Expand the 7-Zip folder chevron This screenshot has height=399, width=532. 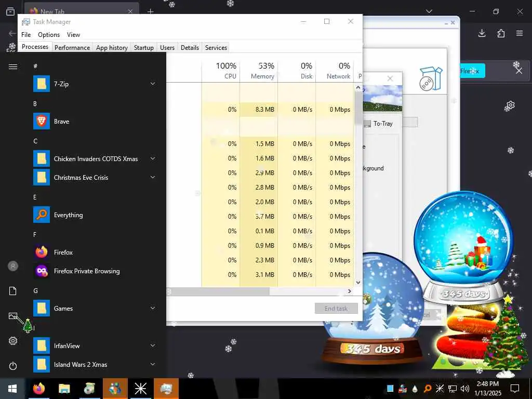click(153, 84)
